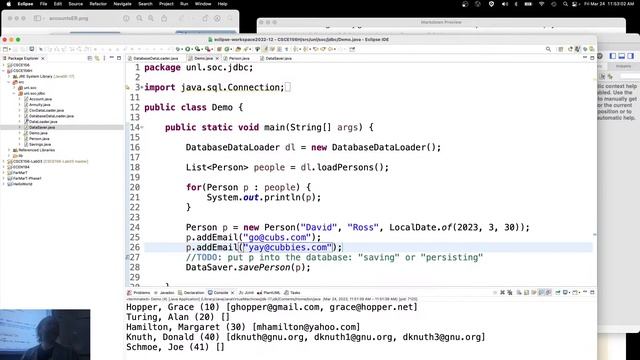Screen dimensions: 640x360
Task: Switch to DatabaseDataLoader.java editor tab
Action: 156,58
